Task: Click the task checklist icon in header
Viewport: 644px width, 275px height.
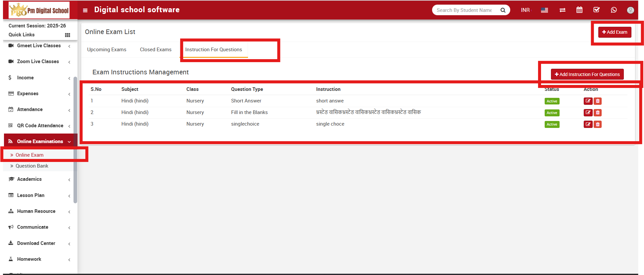Action: point(596,10)
